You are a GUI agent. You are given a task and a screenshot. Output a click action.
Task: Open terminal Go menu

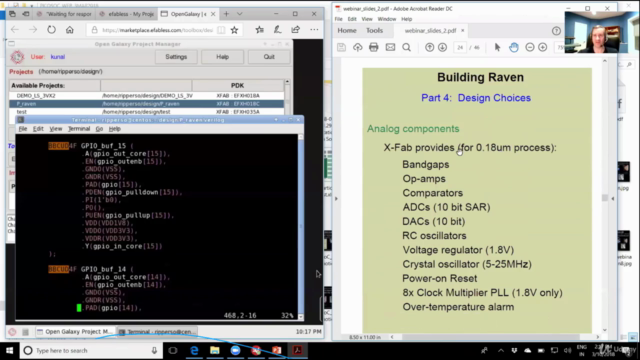(x=99, y=129)
